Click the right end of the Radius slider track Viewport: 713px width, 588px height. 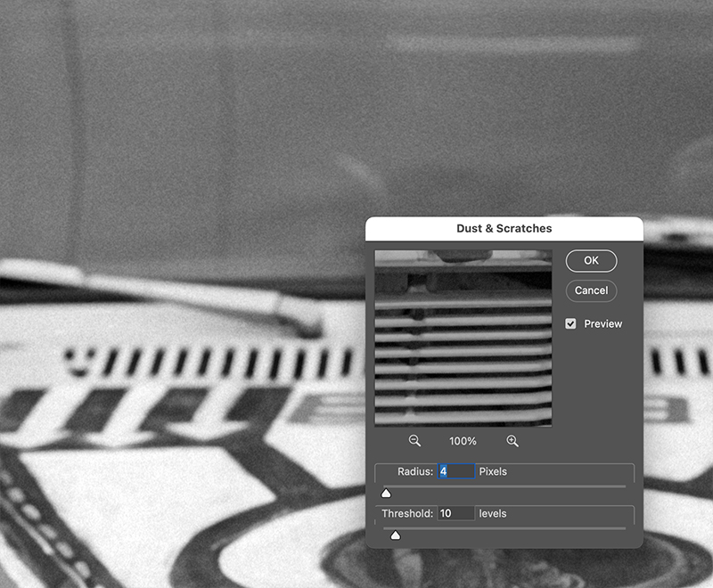[623, 486]
